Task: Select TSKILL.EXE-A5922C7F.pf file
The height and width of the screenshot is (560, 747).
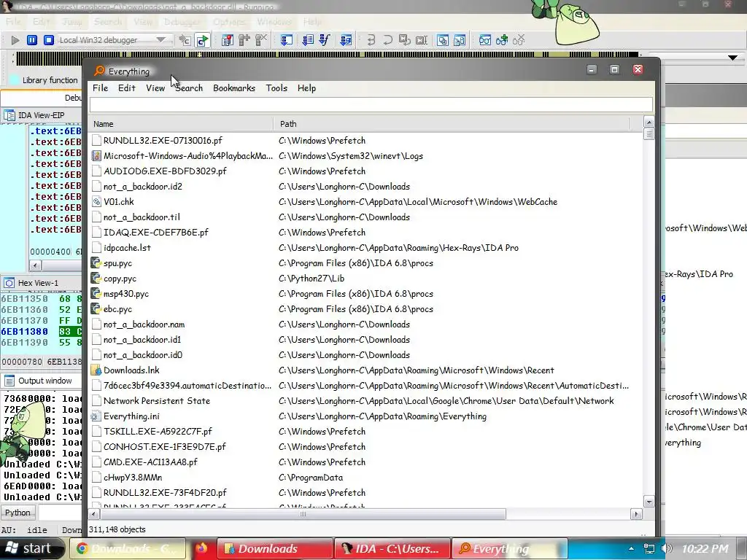Action: tap(158, 432)
